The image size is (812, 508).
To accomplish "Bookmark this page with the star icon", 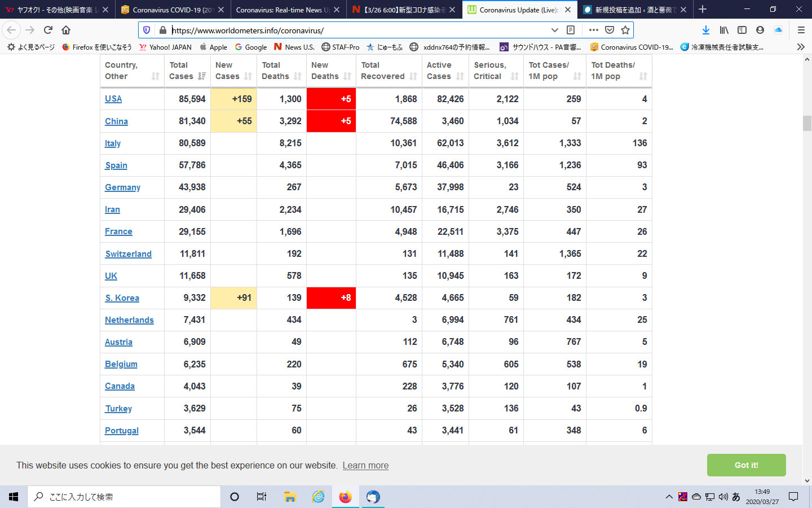I will coord(625,30).
